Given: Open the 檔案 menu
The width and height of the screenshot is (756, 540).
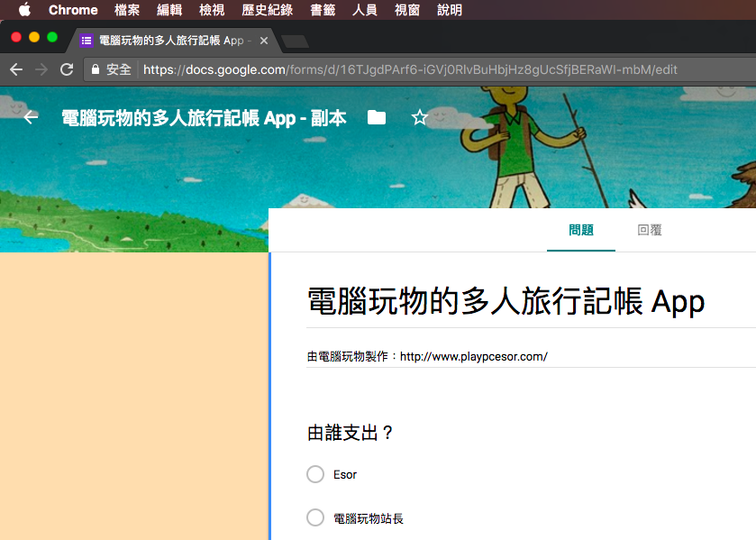Looking at the screenshot, I should pyautogui.click(x=127, y=10).
